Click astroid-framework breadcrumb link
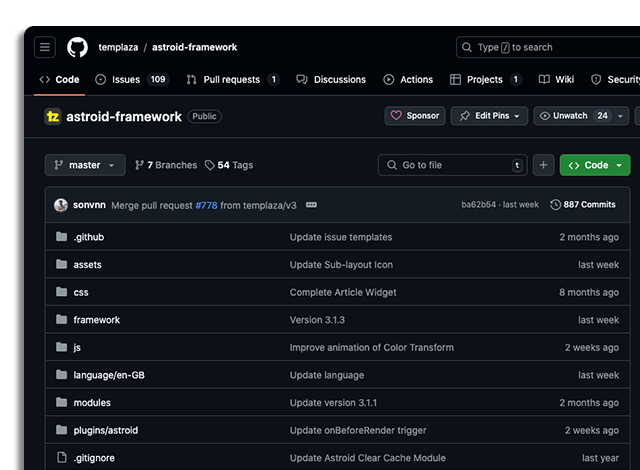640x470 pixels. coord(194,47)
